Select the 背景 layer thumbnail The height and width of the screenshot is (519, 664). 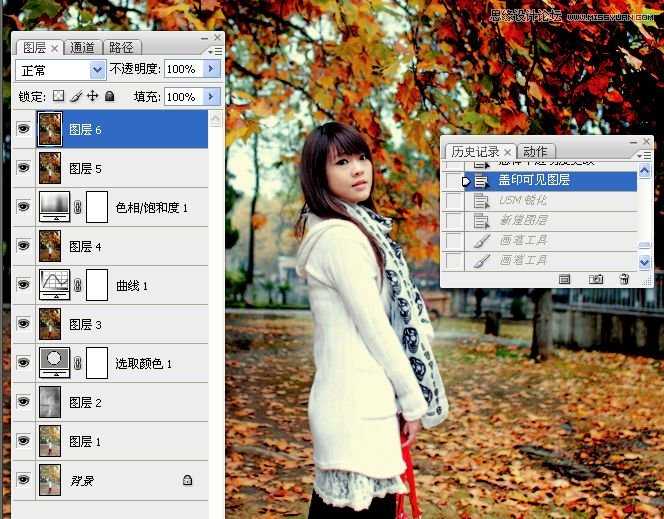point(50,480)
